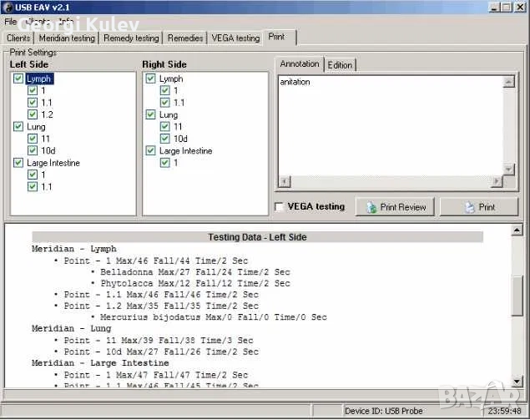The image size is (530, 420).
Task: Click the USB EAV app icon in title bar
Action: (8, 7)
